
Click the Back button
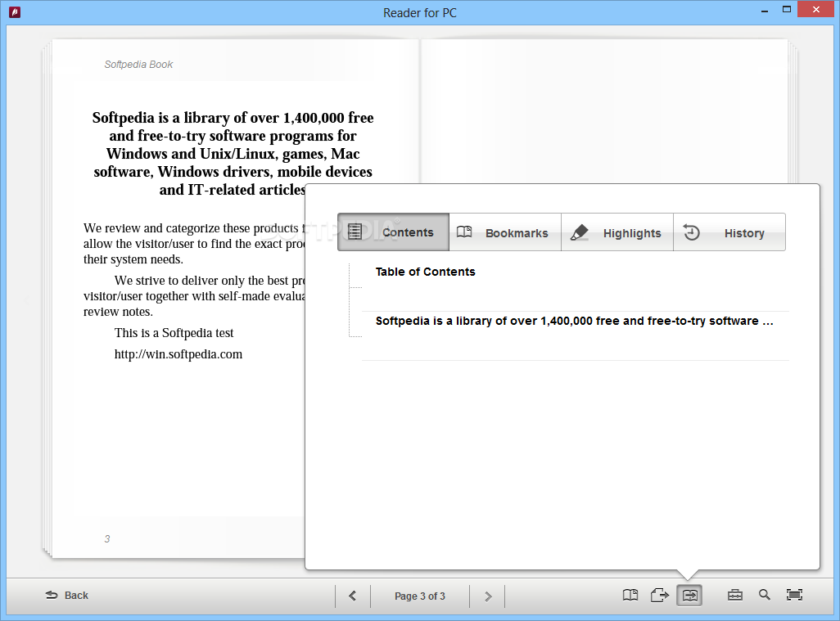[x=67, y=596]
